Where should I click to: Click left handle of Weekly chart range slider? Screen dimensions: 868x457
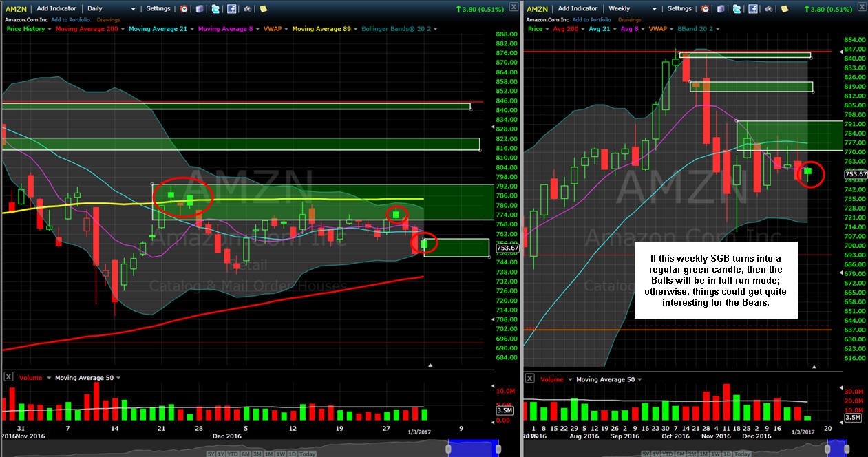(827, 449)
